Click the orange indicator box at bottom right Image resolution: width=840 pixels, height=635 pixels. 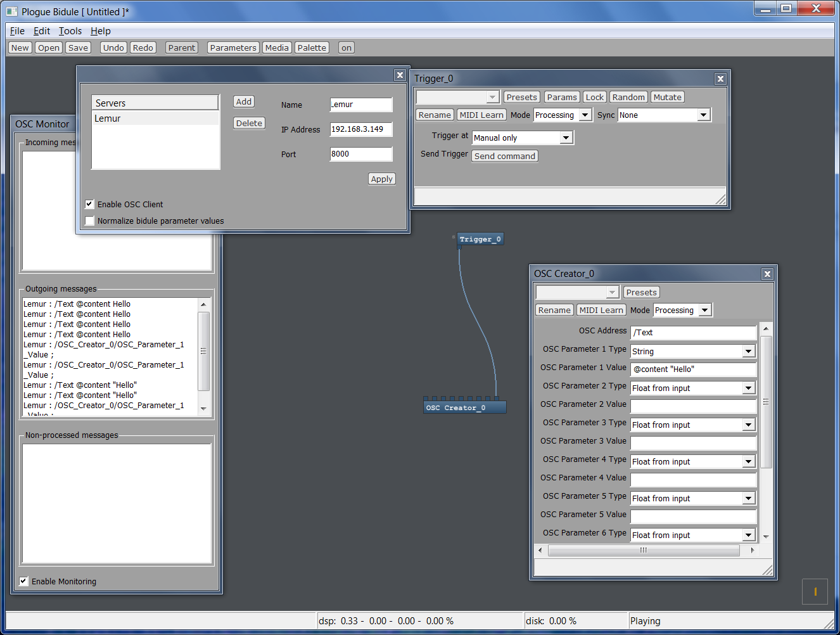click(815, 592)
